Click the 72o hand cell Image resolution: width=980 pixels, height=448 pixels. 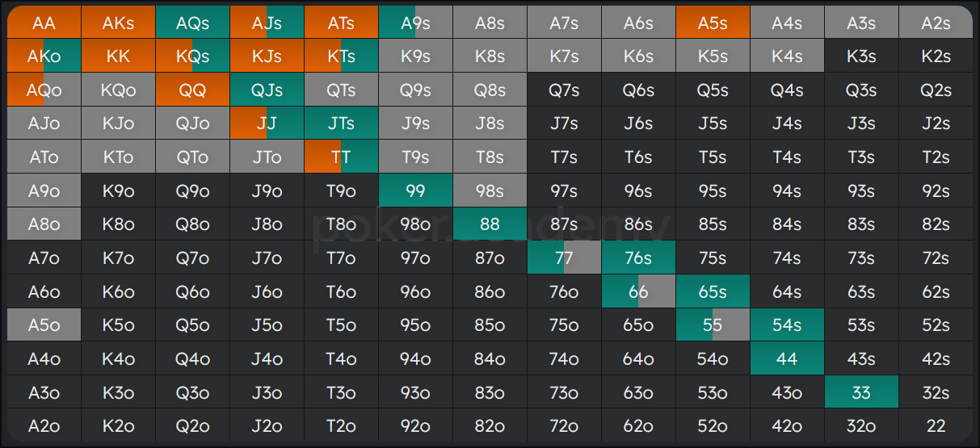tap(564, 425)
